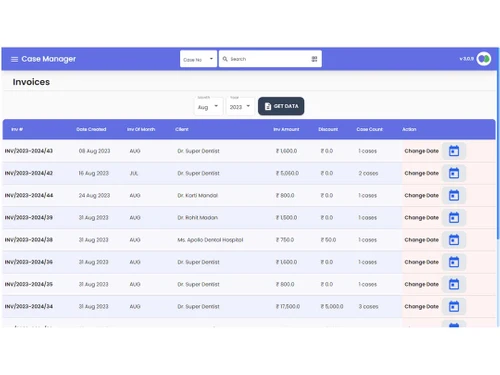Open calendar icon for INV/2023-2024/43
The image size is (500, 375).
tap(454, 151)
